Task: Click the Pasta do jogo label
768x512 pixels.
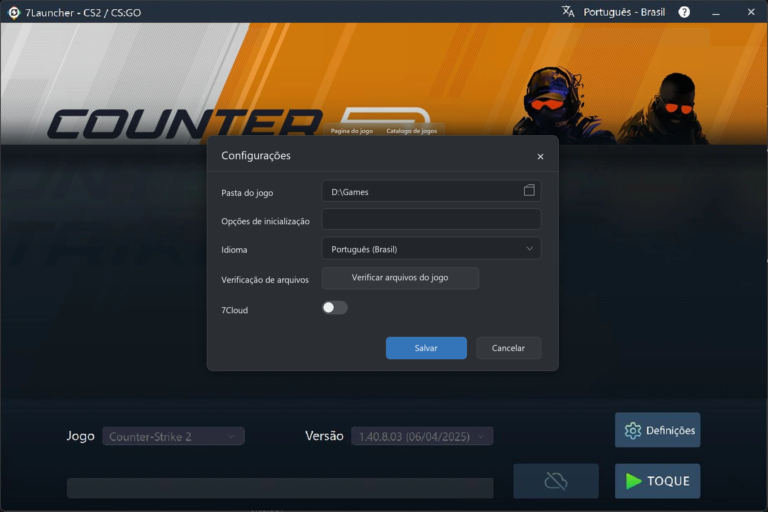Action: 247,193
